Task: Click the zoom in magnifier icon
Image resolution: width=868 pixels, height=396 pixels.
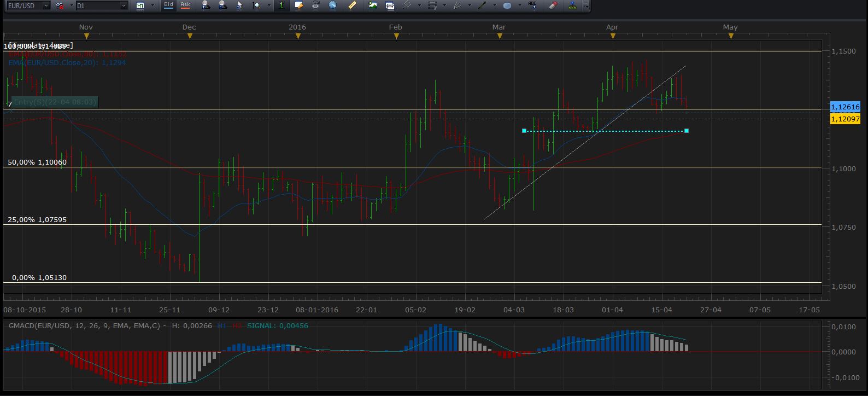Action: [x=206, y=5]
